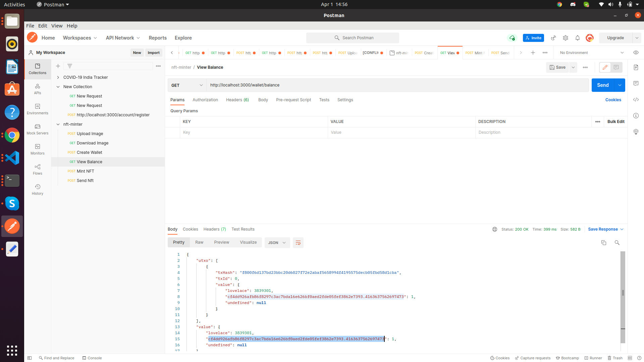The image size is (644, 362).
Task: Open the JSON format dropdown
Action: (x=277, y=243)
